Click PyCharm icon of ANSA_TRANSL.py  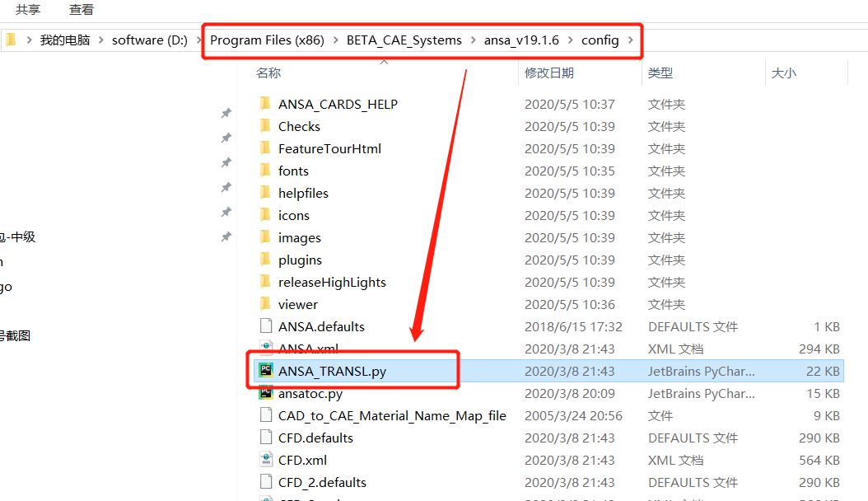(266, 370)
